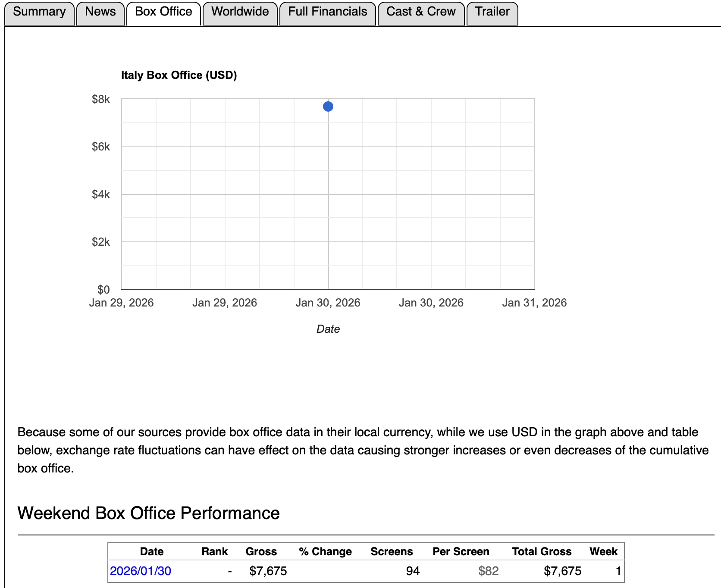Click the Gross column header
This screenshot has width=721, height=588.
(x=261, y=552)
